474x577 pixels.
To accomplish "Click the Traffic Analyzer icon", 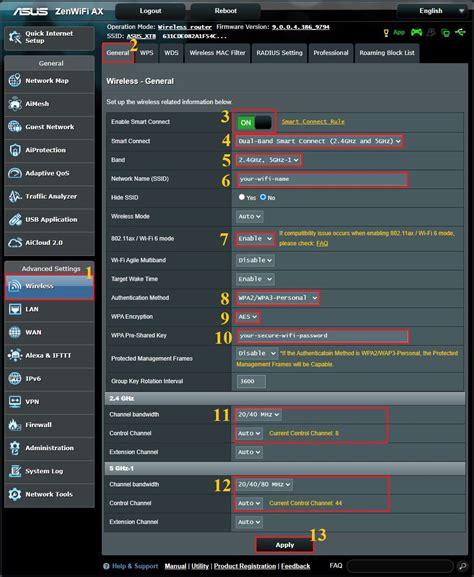I will [x=15, y=197].
